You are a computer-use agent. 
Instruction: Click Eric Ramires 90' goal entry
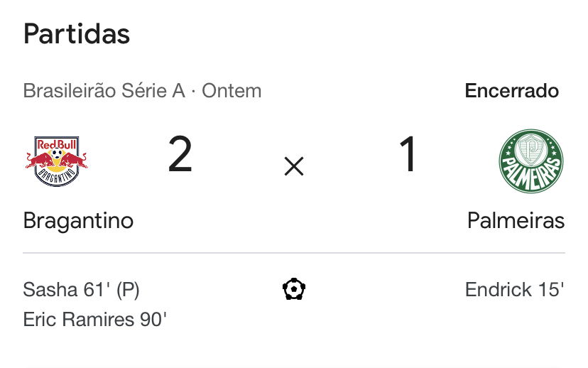point(95,320)
